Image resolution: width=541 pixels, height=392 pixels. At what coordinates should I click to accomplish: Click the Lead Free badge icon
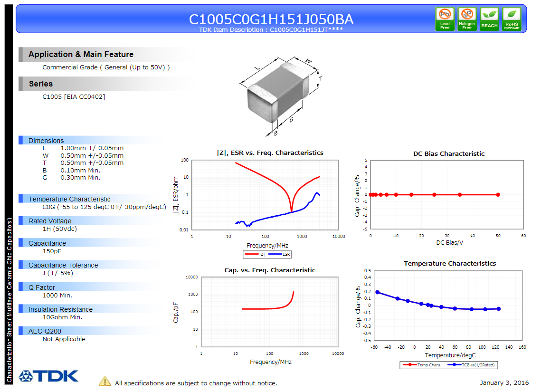pyautogui.click(x=445, y=19)
